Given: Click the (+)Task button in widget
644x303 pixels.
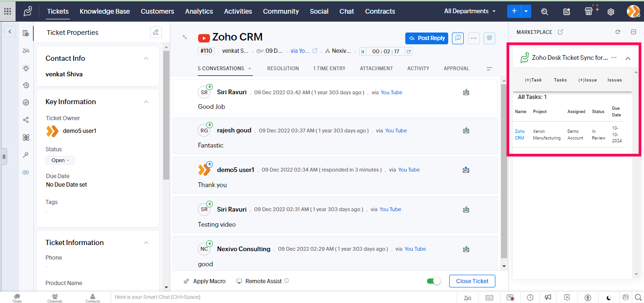Looking at the screenshot, I should tap(533, 80).
